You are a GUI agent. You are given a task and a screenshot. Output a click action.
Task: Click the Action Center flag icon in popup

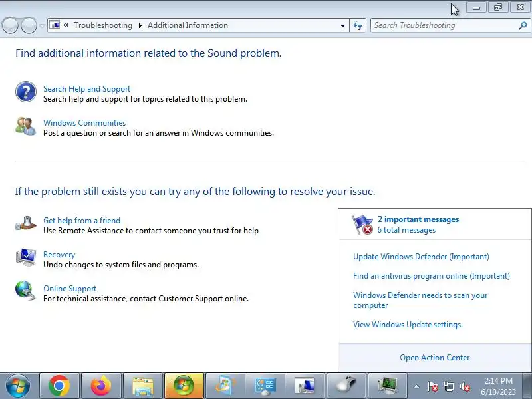362,224
